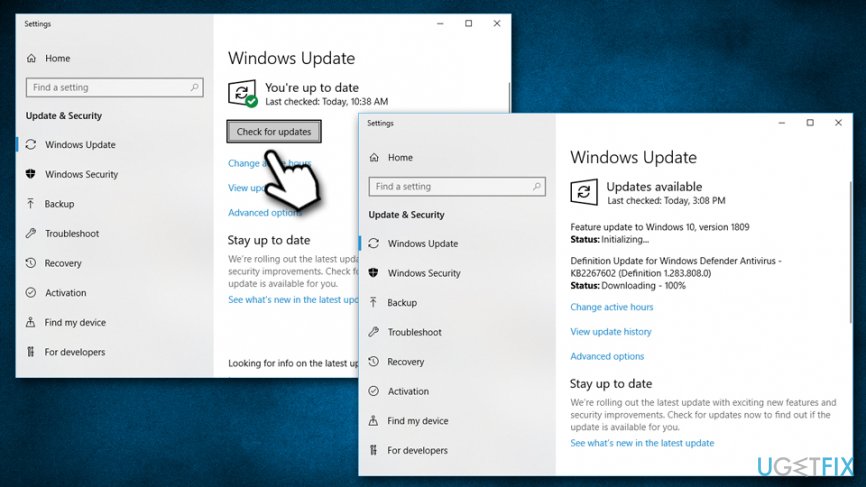Open See what's new link in front window
The height and width of the screenshot is (487, 866).
click(642, 443)
